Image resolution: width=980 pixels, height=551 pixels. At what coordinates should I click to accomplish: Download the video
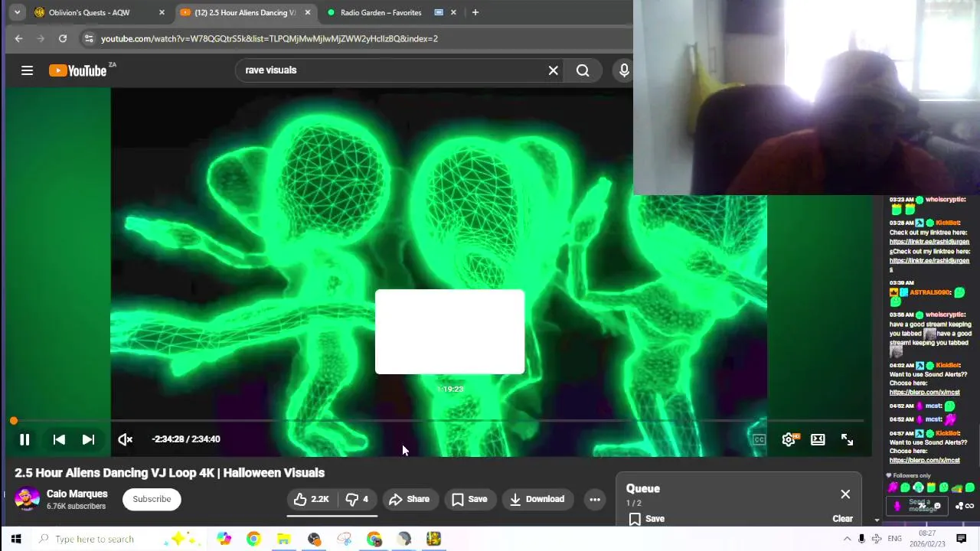(537, 499)
